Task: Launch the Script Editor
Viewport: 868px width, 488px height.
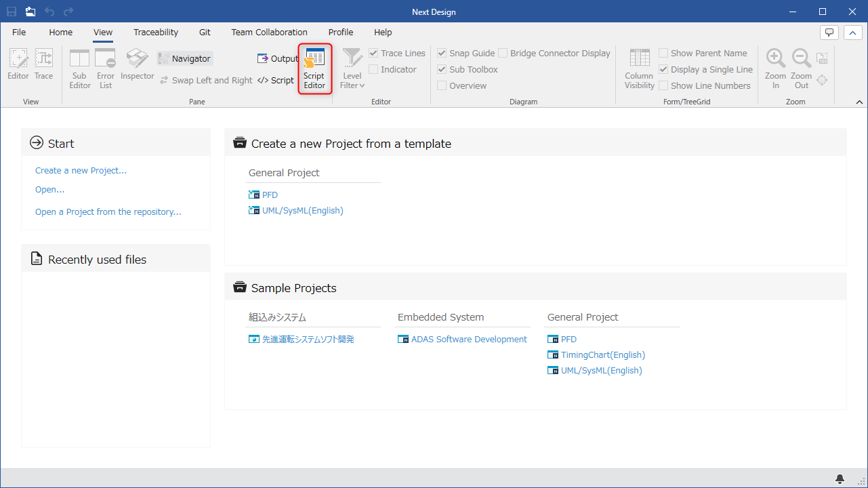Action: click(x=314, y=69)
